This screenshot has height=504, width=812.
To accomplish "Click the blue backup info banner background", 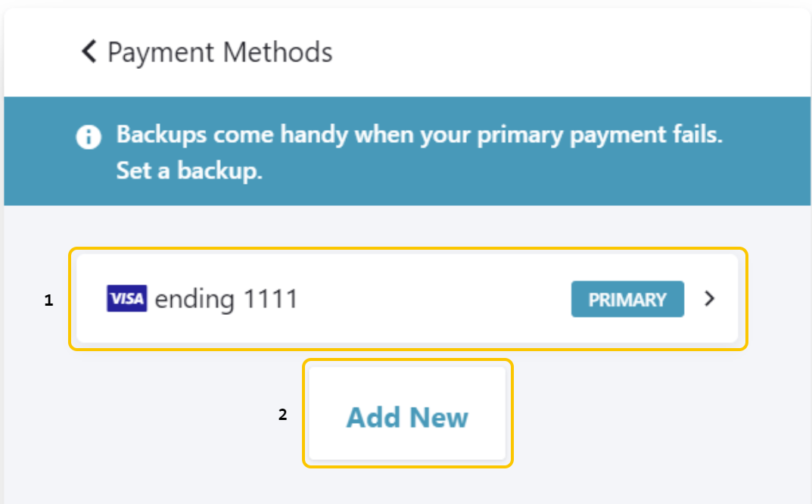I will 407,151.
